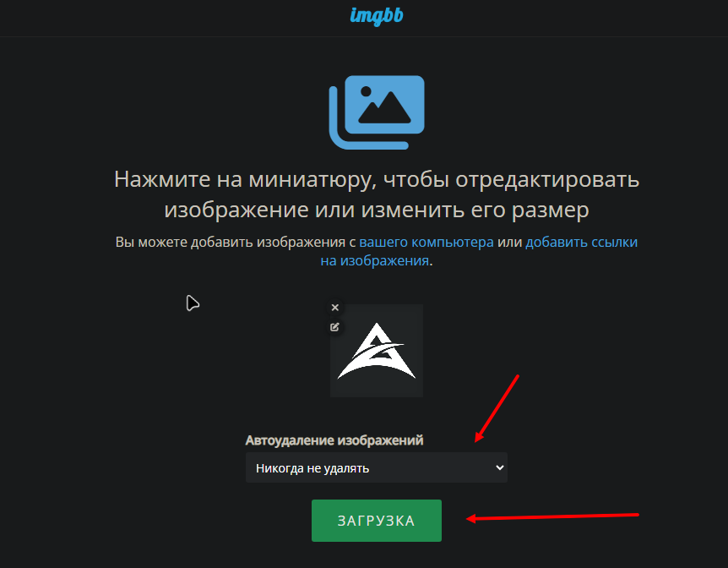Click the uploaded logo thumbnail
Viewport: 728px width, 568px height.
pyautogui.click(x=377, y=351)
